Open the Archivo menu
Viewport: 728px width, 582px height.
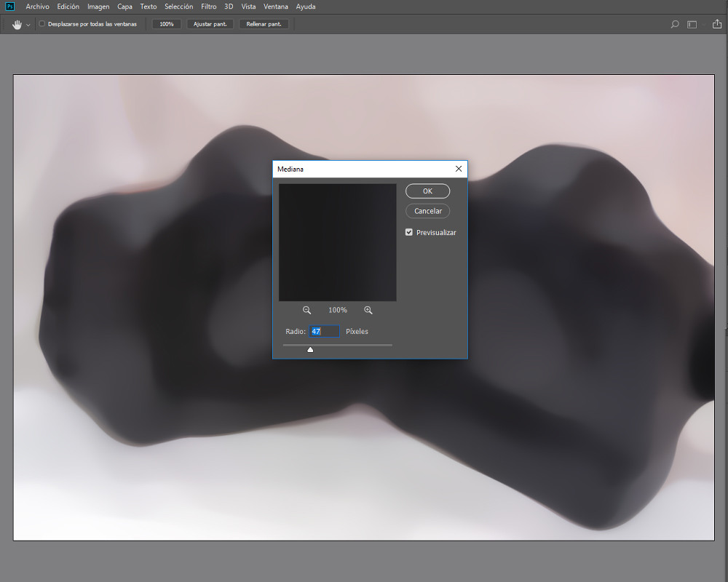tap(38, 7)
